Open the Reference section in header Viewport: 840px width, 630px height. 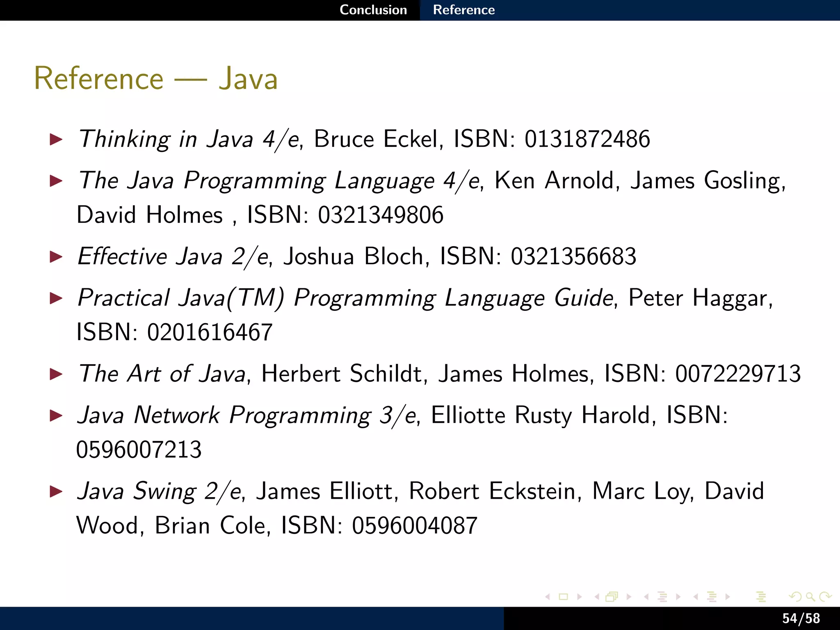pos(464,10)
